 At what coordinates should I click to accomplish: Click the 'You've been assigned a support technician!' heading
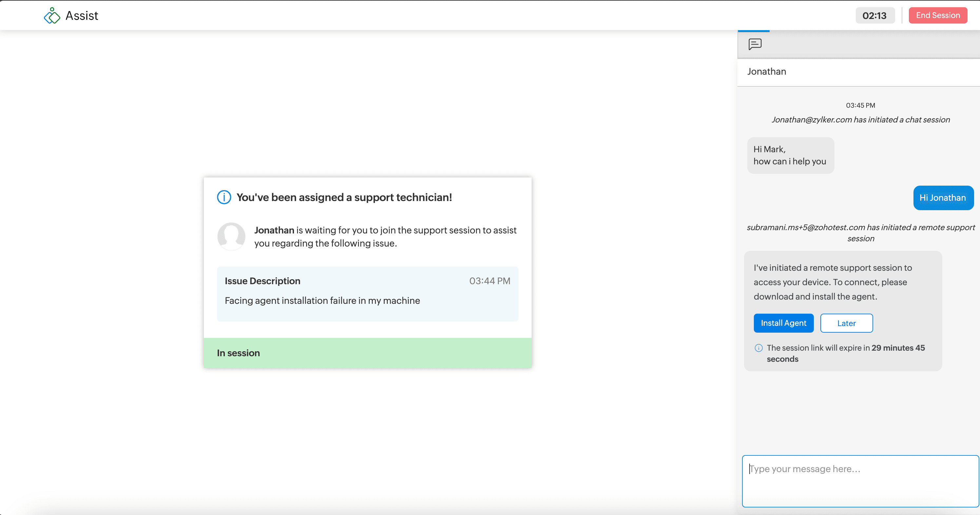point(344,197)
